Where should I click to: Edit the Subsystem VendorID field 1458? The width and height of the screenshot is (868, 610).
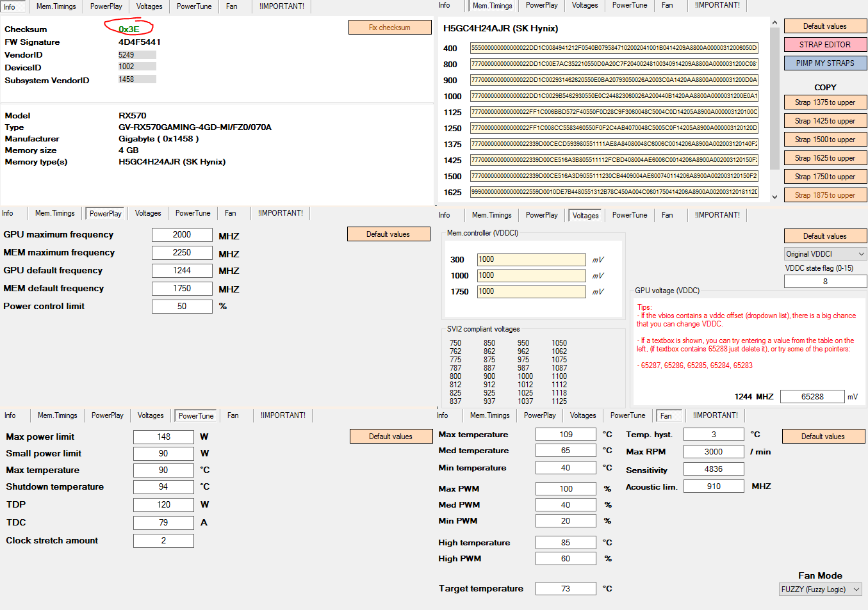click(x=137, y=79)
